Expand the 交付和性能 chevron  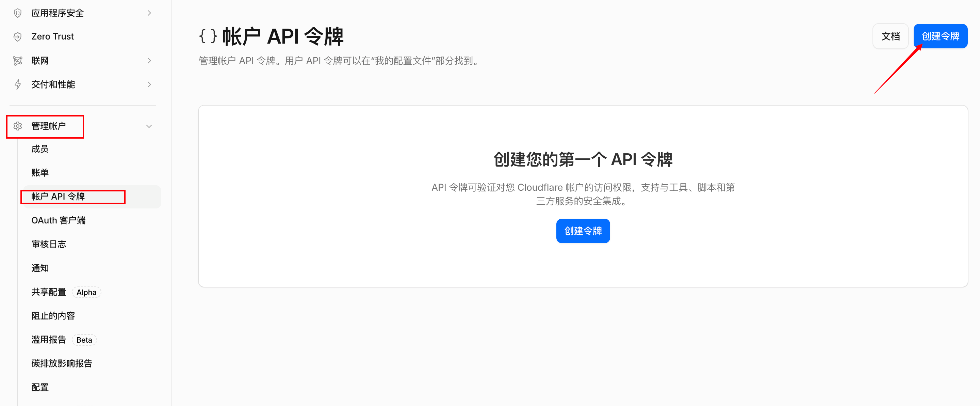tap(149, 84)
